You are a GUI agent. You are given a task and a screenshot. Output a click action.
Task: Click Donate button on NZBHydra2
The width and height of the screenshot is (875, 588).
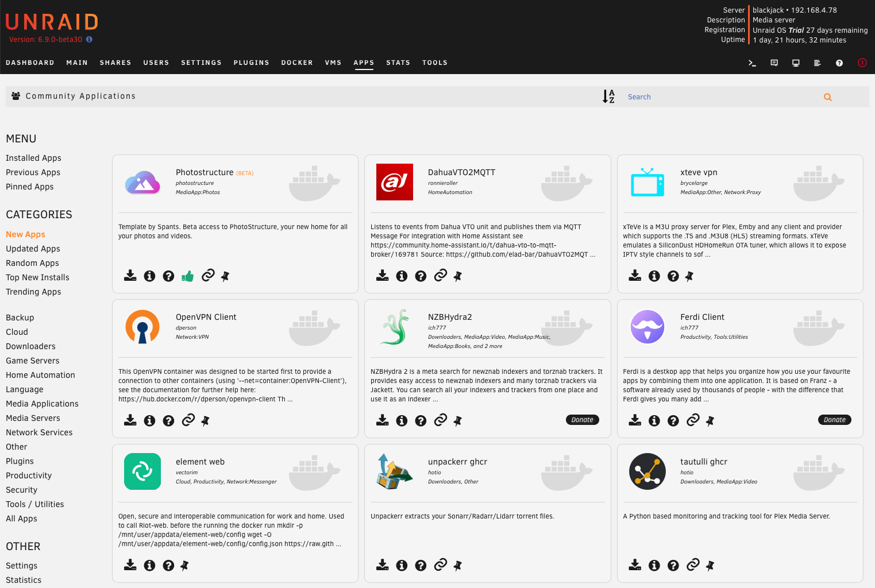point(582,420)
